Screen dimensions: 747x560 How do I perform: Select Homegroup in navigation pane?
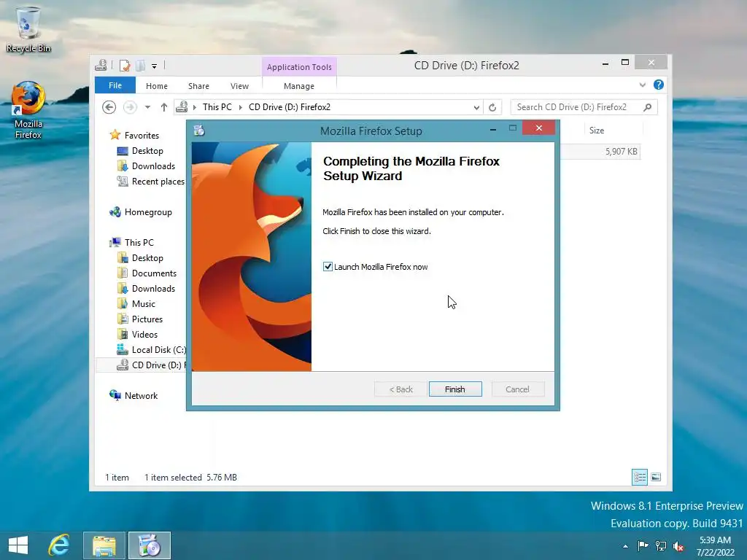tap(148, 212)
